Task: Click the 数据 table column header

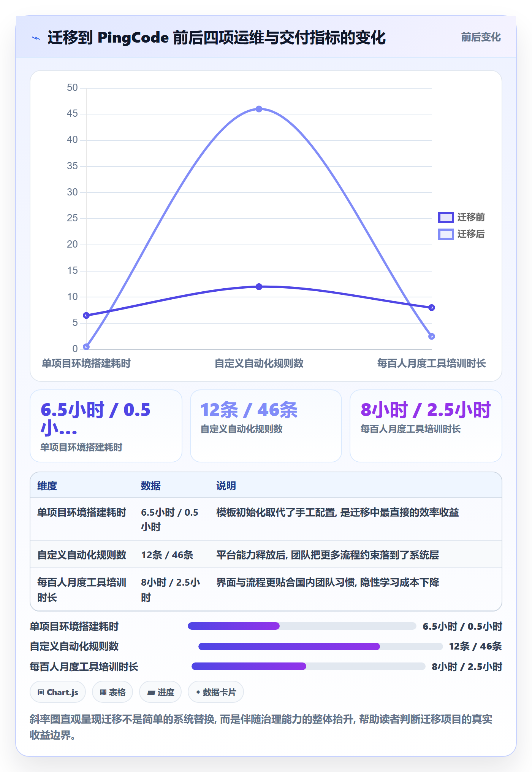Action: 151,486
